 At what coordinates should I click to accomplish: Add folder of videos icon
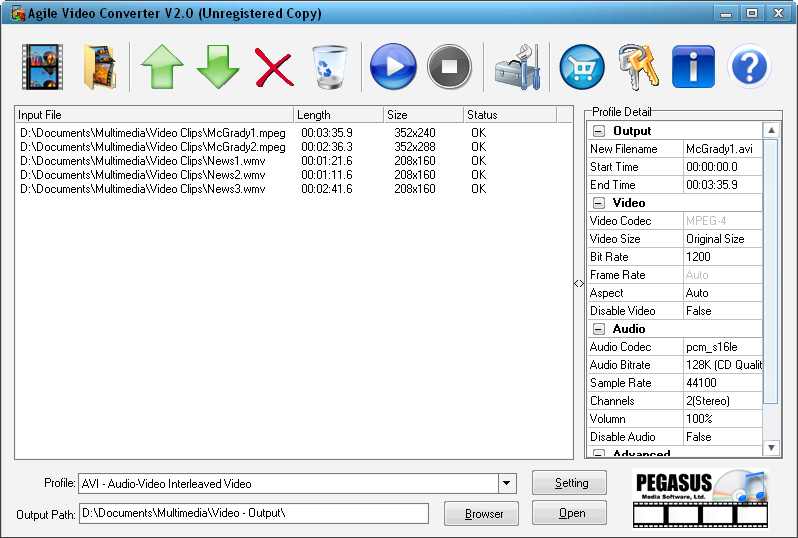tap(100, 67)
